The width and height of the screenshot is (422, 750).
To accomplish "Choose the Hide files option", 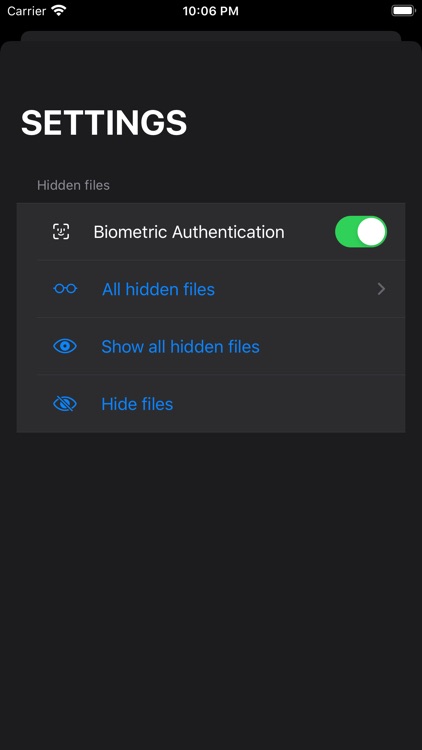I will 137,404.
